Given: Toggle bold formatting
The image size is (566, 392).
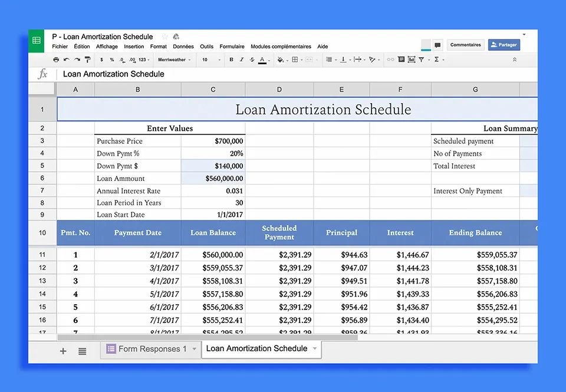Looking at the screenshot, I should coord(231,60).
